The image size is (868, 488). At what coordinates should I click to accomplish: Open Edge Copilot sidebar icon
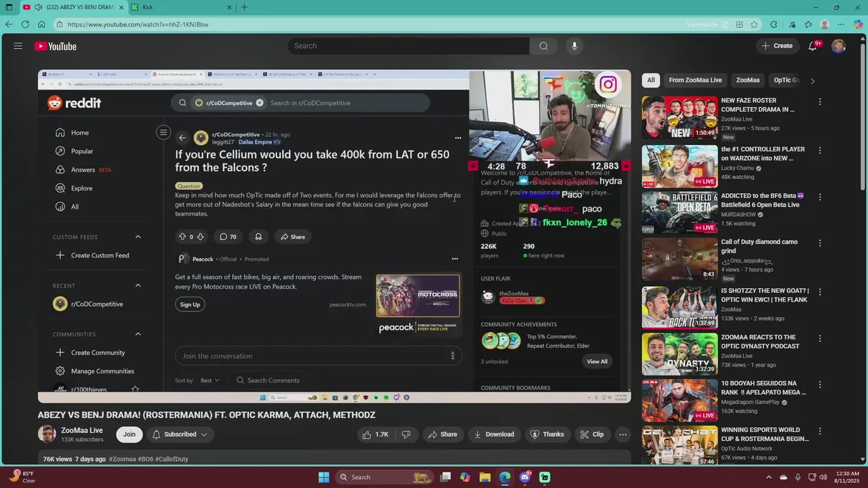(x=858, y=24)
